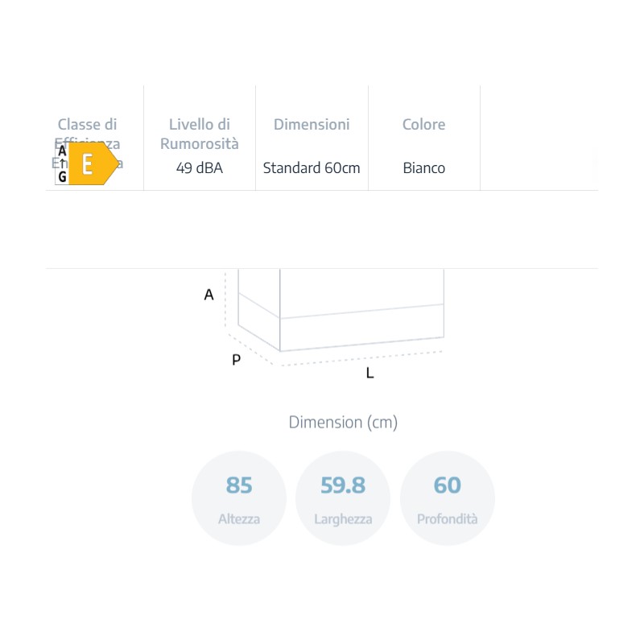Image resolution: width=644 pixels, height=644 pixels.
Task: Click the L width label on diagram
Action: [369, 373]
